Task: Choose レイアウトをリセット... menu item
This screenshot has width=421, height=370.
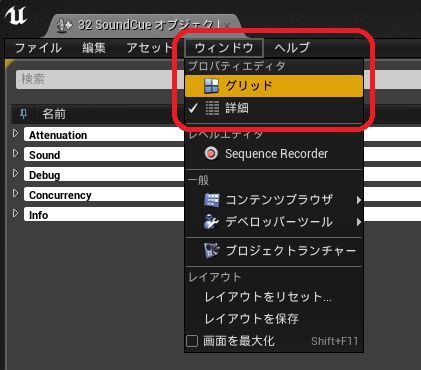Action: coord(268,297)
